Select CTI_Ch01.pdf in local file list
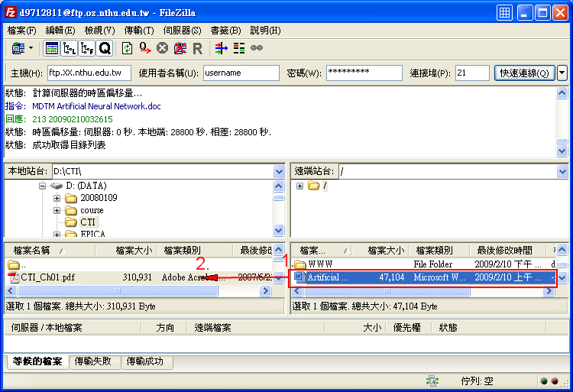 (x=47, y=277)
